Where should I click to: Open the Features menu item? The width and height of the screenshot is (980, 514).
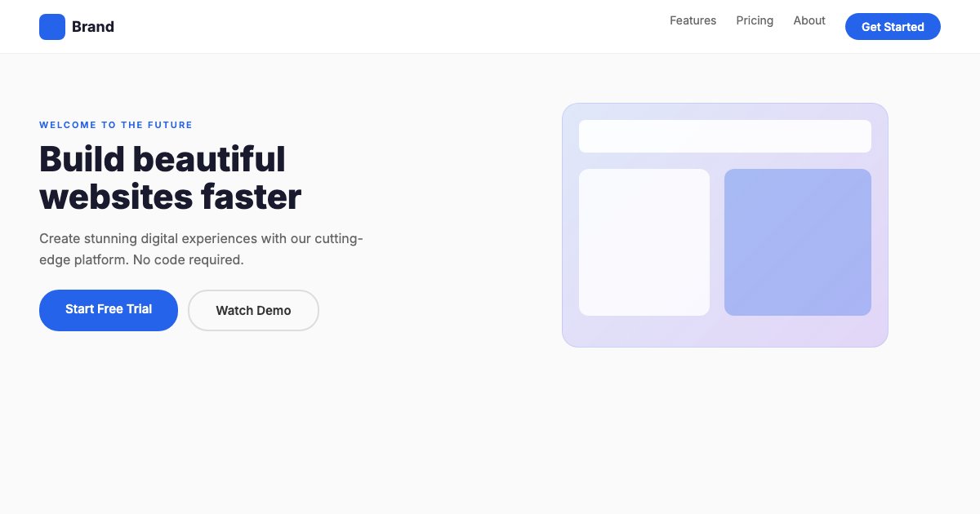pos(693,20)
